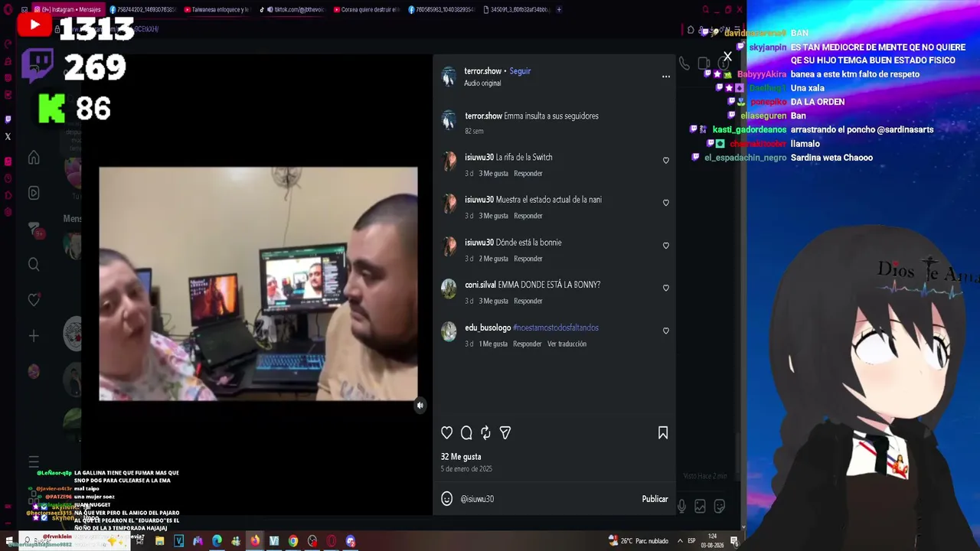Open edu_busologo's profile picture
Viewport: 980px width, 551px height.
[449, 331]
